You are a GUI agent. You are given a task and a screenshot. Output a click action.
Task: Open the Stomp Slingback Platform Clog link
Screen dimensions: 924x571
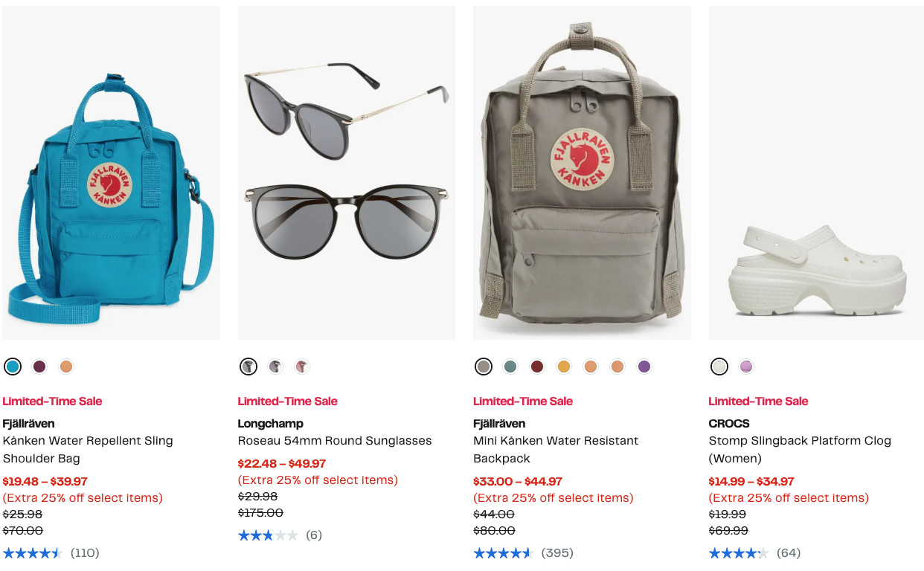pyautogui.click(x=799, y=449)
